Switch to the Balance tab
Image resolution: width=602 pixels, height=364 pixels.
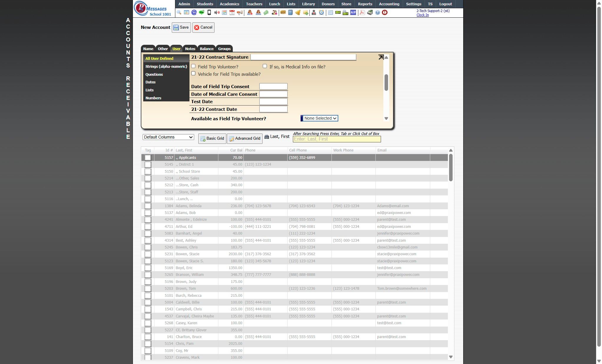pyautogui.click(x=206, y=49)
